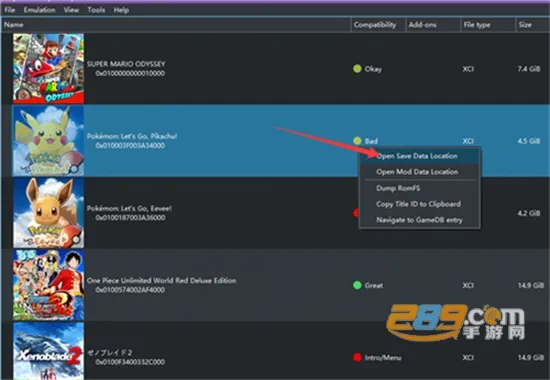This screenshot has width=550, height=380.
Task: Click XCI file type in One Piece row
Action: pyautogui.click(x=468, y=285)
